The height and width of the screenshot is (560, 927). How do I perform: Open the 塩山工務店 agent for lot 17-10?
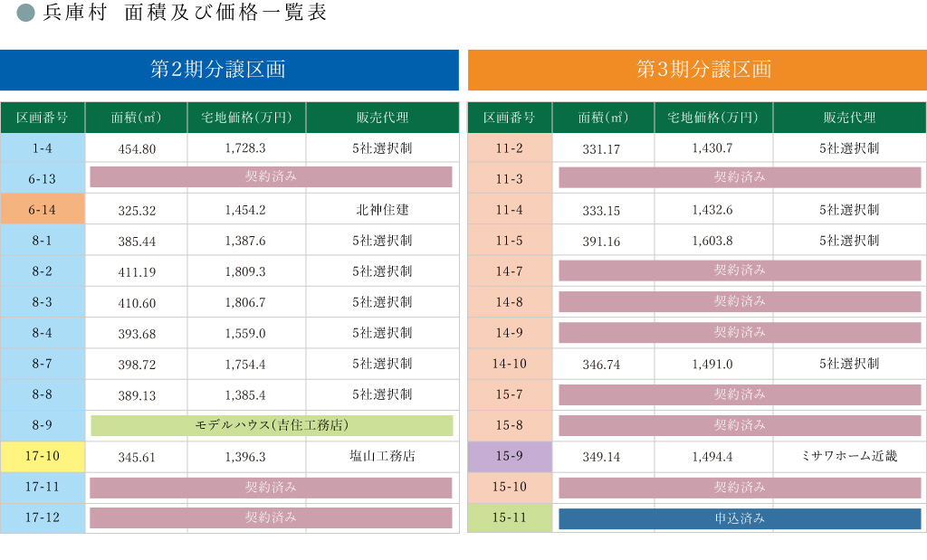[382, 457]
